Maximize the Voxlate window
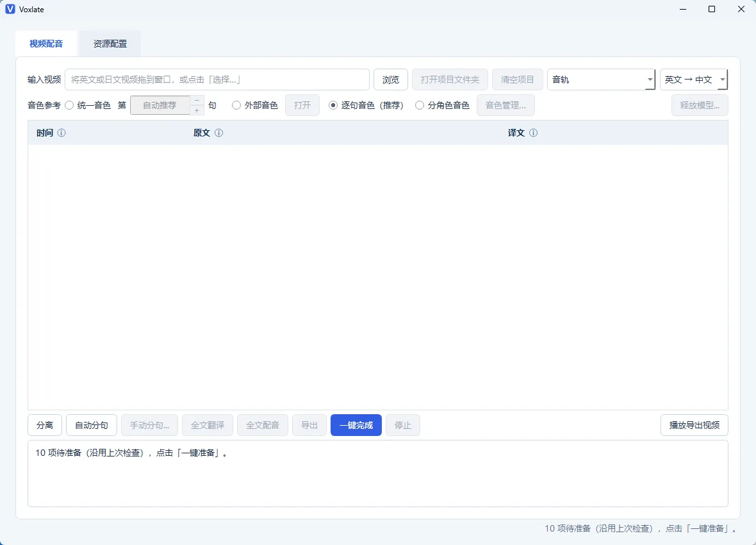756x545 pixels. (x=712, y=9)
